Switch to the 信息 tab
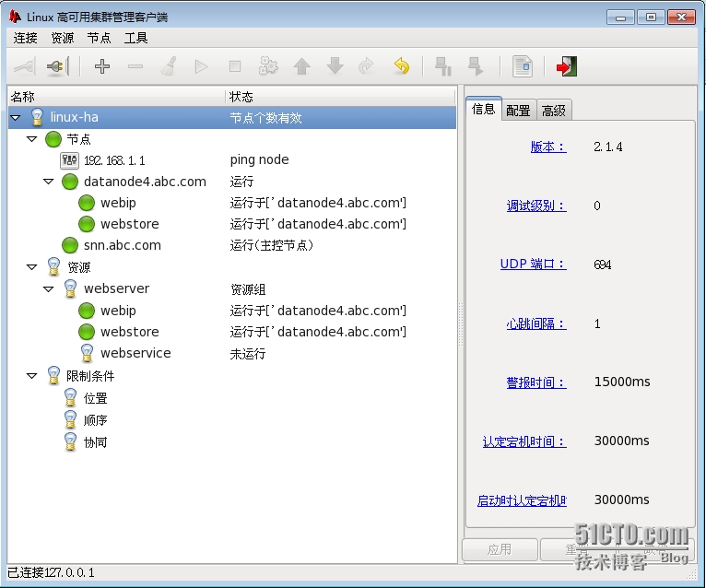The height and width of the screenshot is (588, 706). pos(484,109)
